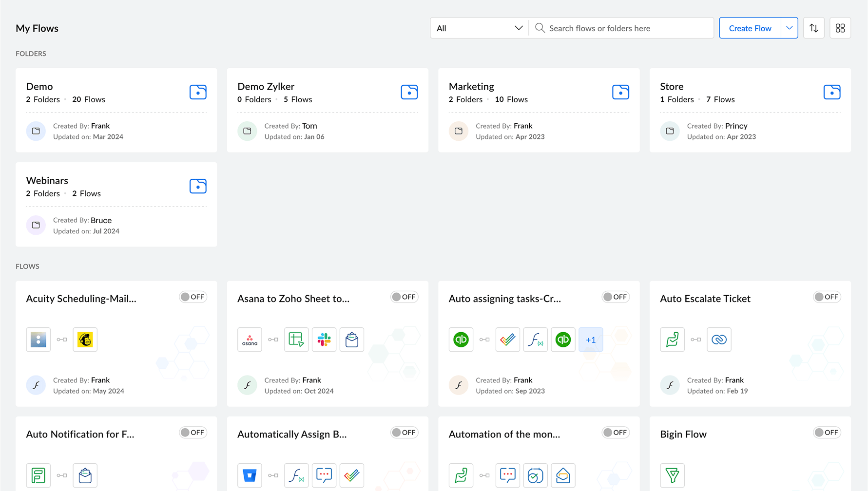Toggle the Asana to Zoho Sheet flow on
This screenshot has height=491, width=868.
pos(404,297)
